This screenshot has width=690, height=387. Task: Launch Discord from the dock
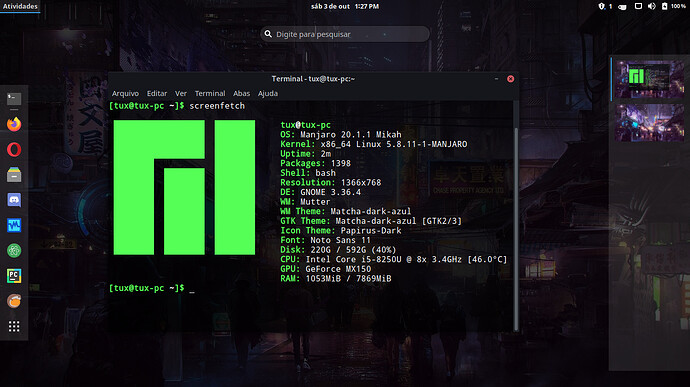(x=14, y=200)
